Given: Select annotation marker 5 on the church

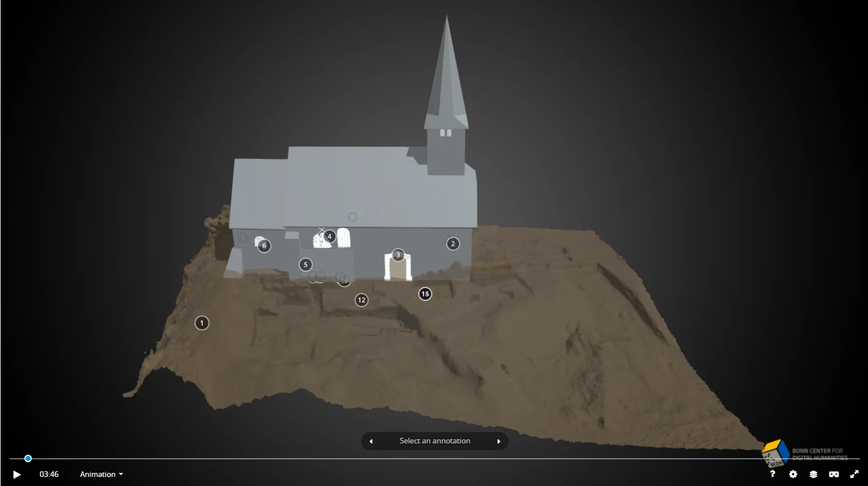Looking at the screenshot, I should (305, 265).
